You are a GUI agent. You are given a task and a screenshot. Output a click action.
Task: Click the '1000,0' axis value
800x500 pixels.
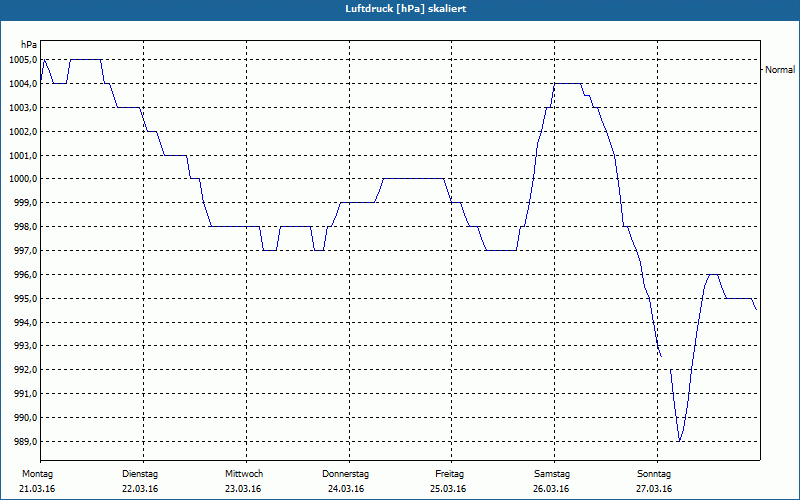tap(23, 179)
